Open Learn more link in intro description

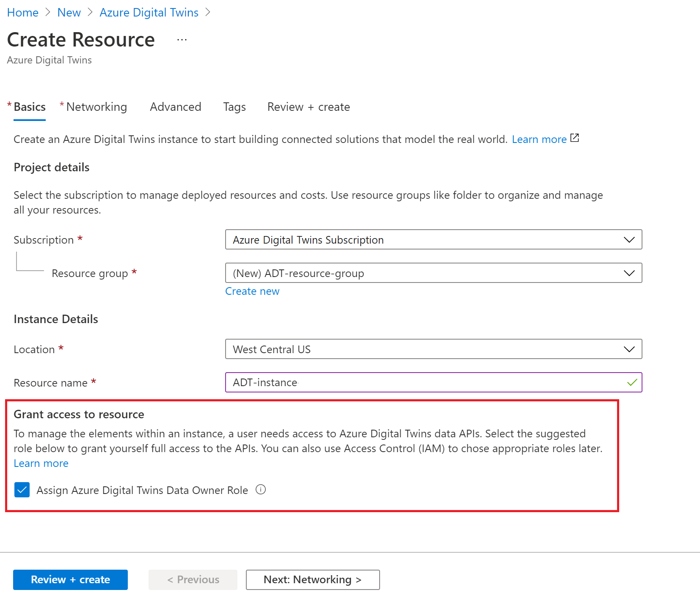pos(539,139)
